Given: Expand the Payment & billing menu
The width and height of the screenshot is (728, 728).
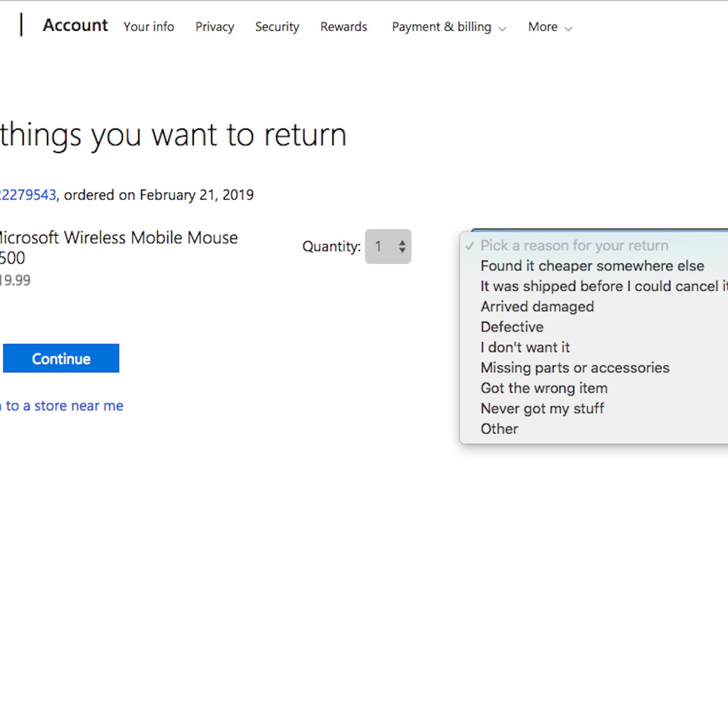Looking at the screenshot, I should [449, 27].
